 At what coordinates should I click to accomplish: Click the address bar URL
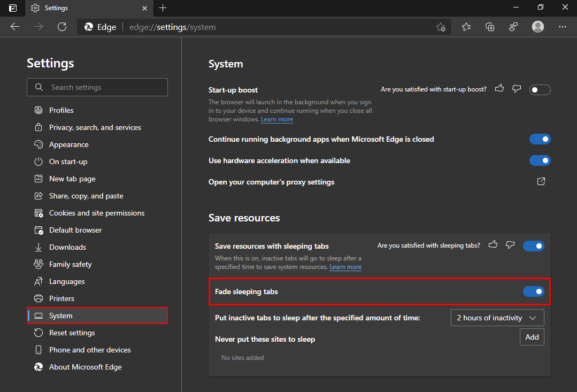tap(172, 27)
